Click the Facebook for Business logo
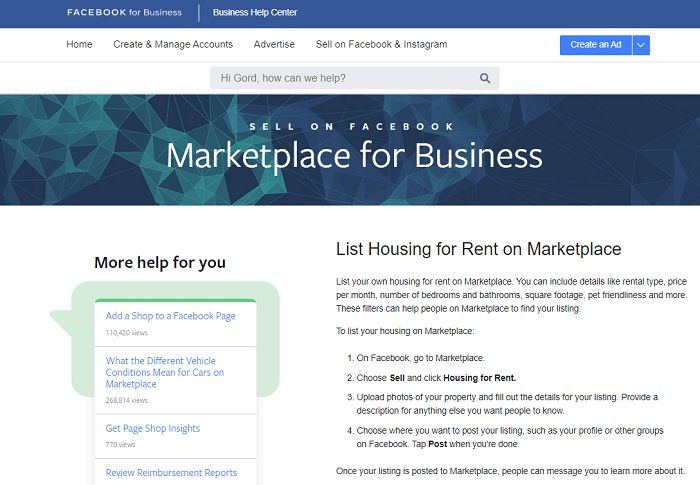 pyautogui.click(x=124, y=13)
